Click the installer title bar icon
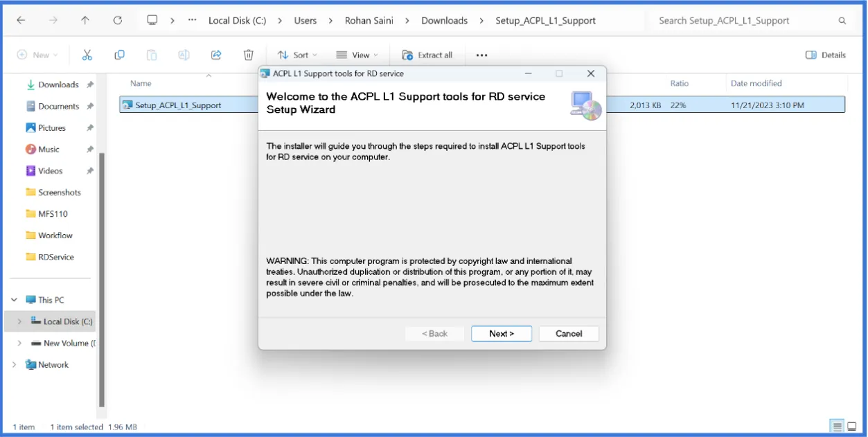The width and height of the screenshot is (868, 437). pyautogui.click(x=265, y=73)
